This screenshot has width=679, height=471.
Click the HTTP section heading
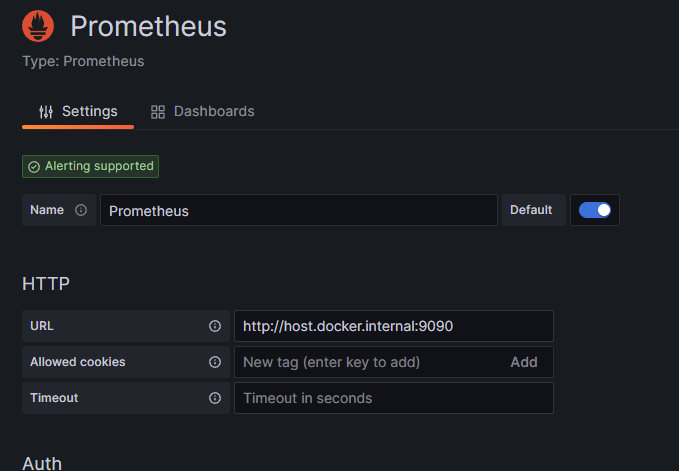coord(46,284)
